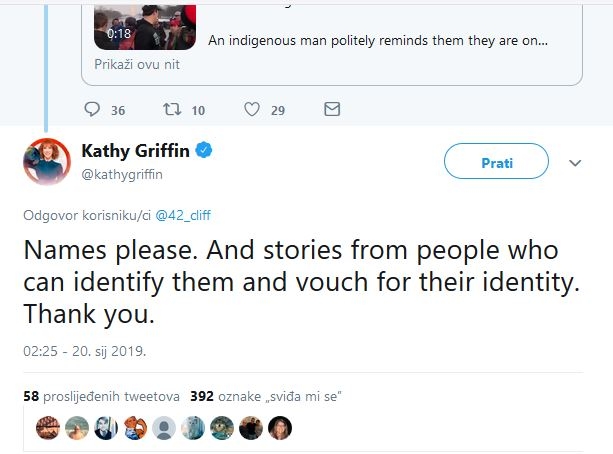View the 58 proslijeđenih tweetova list

click(x=99, y=396)
